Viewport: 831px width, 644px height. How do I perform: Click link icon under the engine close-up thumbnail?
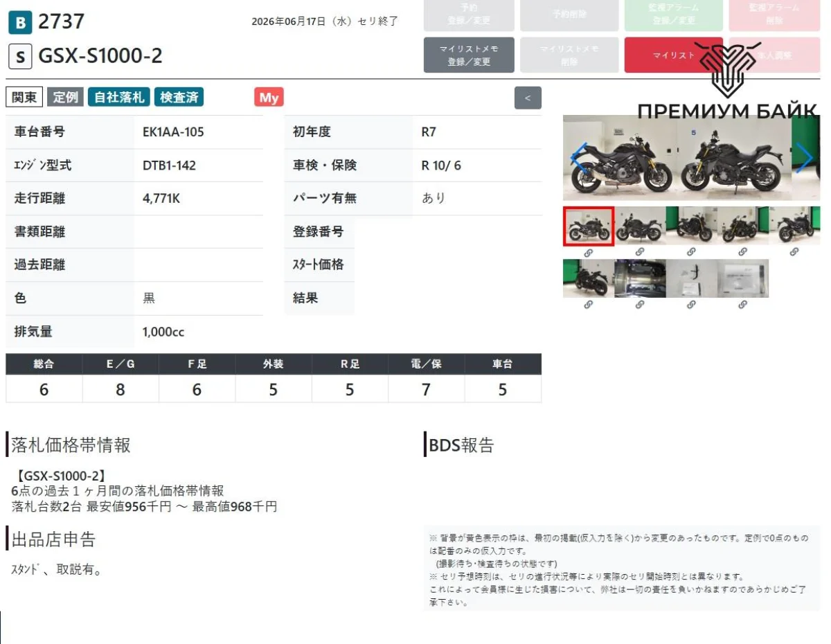coord(640,305)
